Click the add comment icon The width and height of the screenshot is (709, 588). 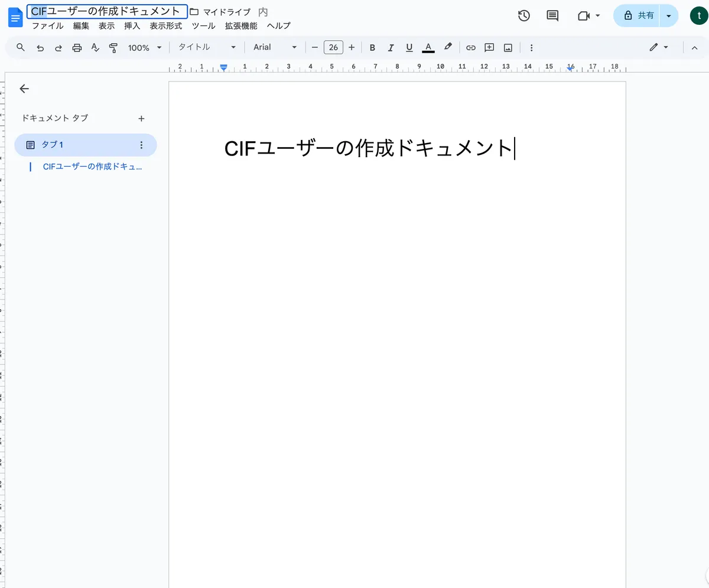pyautogui.click(x=489, y=47)
